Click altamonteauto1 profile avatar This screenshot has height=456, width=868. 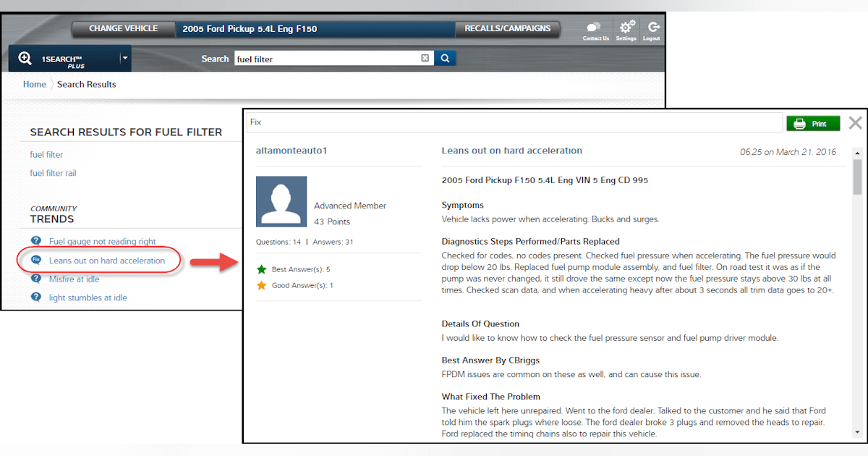(281, 202)
